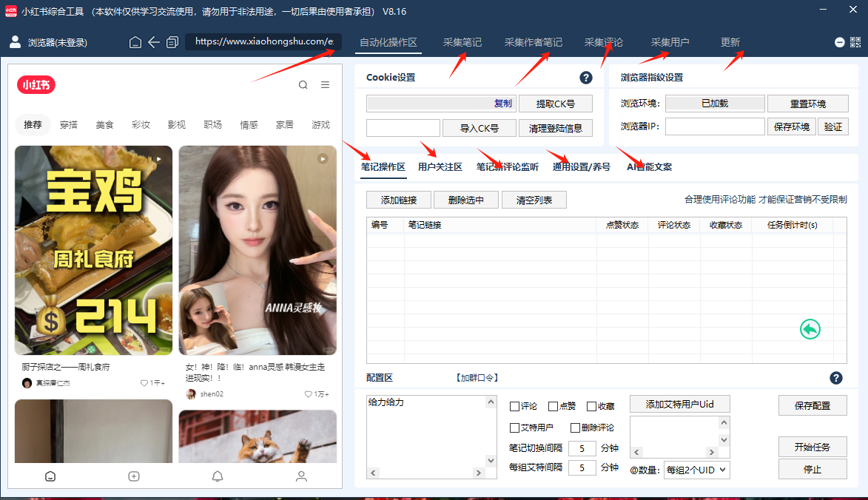Image resolution: width=868 pixels, height=500 pixels.
Task: Click the browser URL address field
Action: point(263,41)
